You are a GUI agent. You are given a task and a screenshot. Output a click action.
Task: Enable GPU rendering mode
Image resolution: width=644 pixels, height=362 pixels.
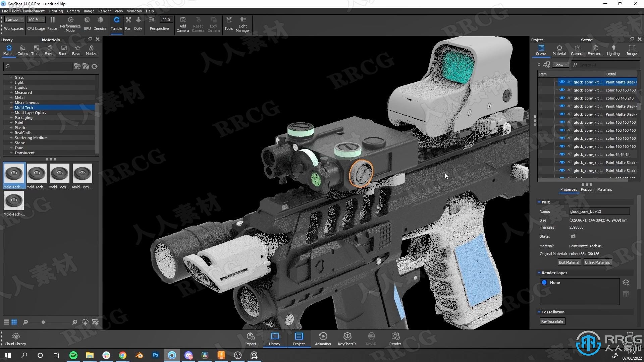(87, 23)
